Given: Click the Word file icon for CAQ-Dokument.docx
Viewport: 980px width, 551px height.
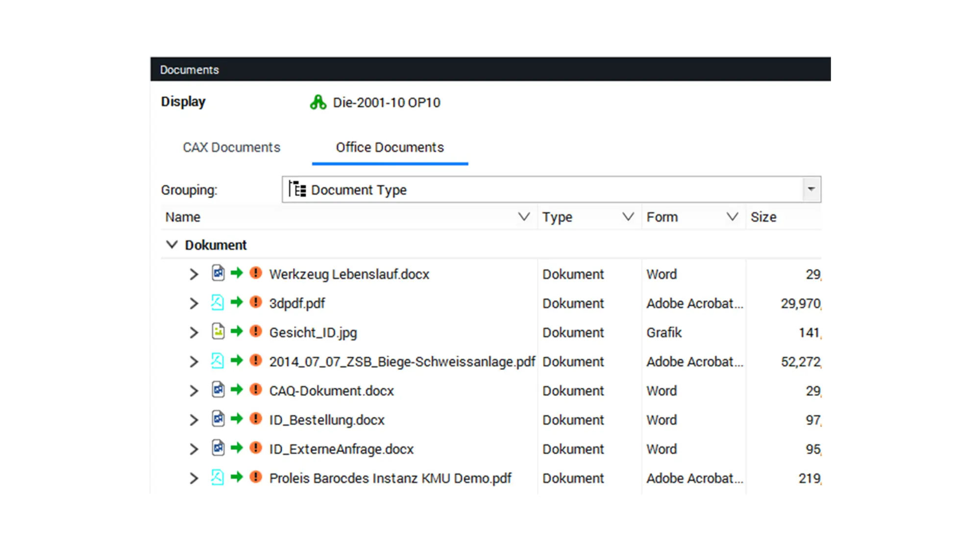Looking at the screenshot, I should coord(218,389).
